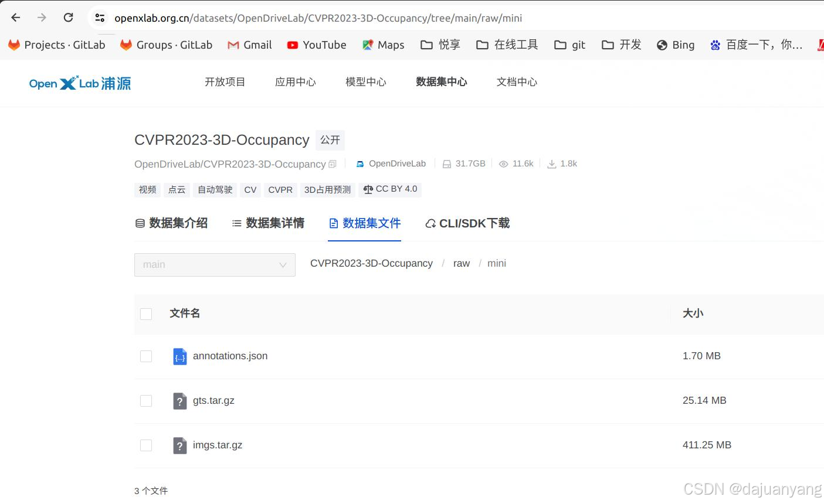Open the 百度一下 bookmark
The height and width of the screenshot is (504, 824).
(756, 45)
